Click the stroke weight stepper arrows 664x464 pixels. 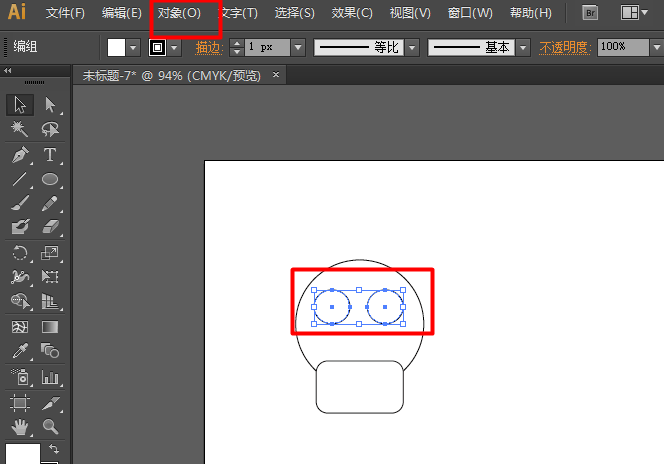[x=237, y=47]
